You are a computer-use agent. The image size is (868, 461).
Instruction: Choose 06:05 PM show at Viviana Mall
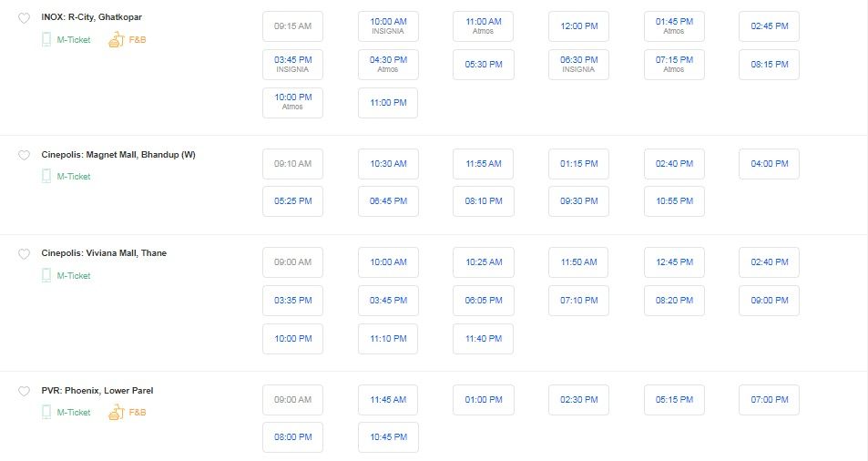[x=484, y=301]
